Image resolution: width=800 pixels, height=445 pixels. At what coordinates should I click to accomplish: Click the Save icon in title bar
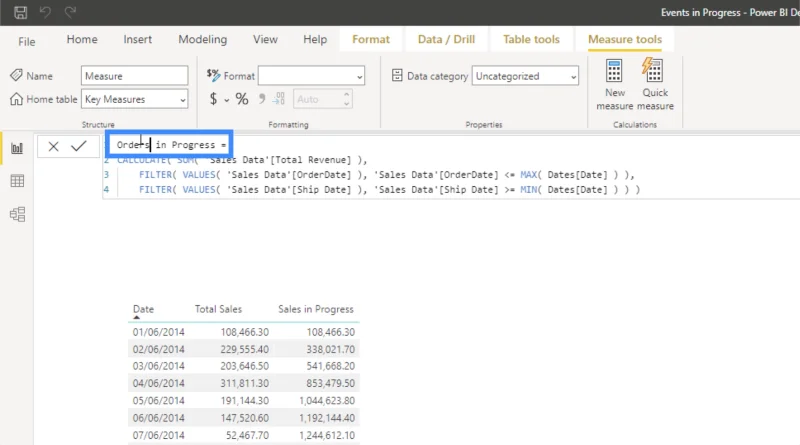(20, 12)
